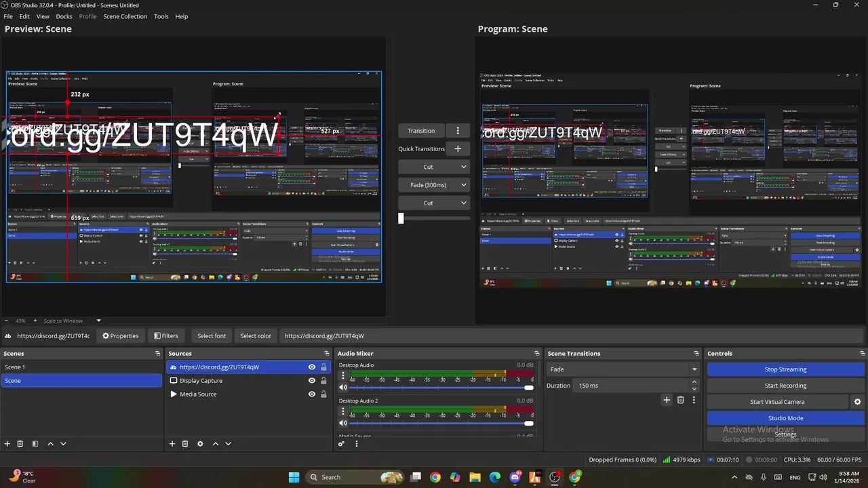Open the Edit menu
Screen dimensions: 868x488
24,16
